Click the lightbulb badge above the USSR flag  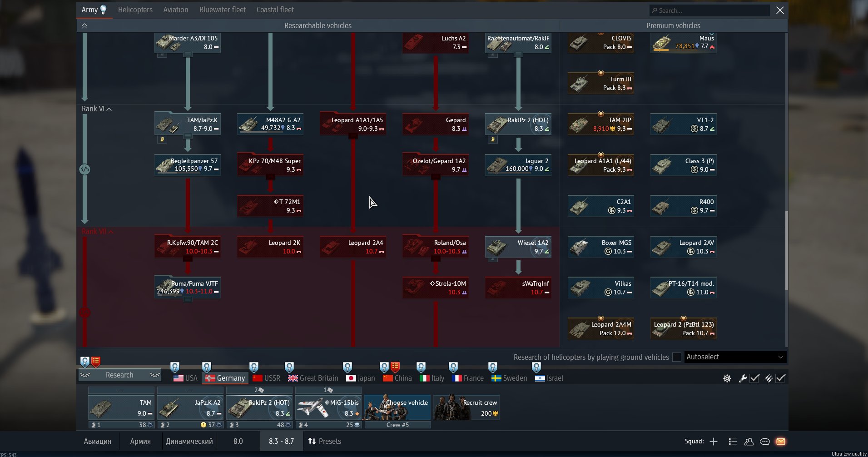point(254,367)
